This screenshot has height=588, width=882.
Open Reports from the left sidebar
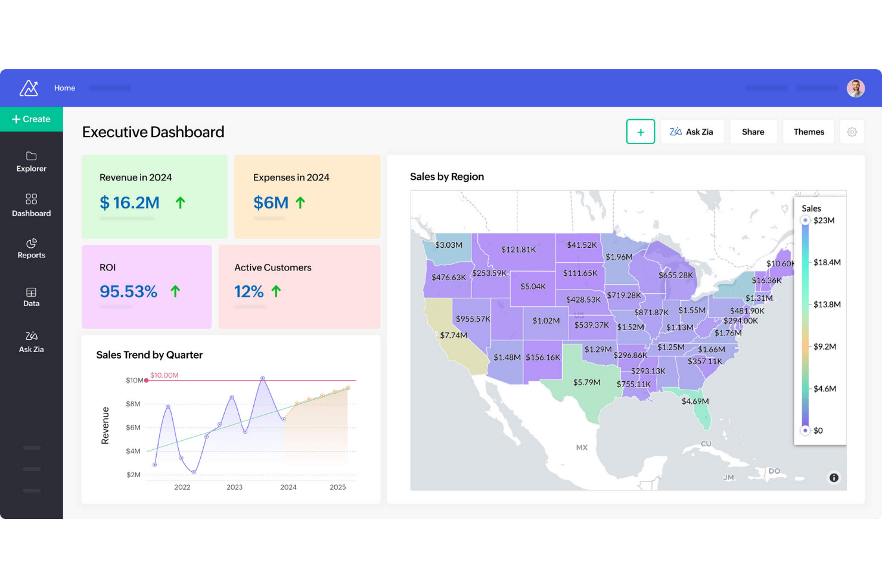31,248
